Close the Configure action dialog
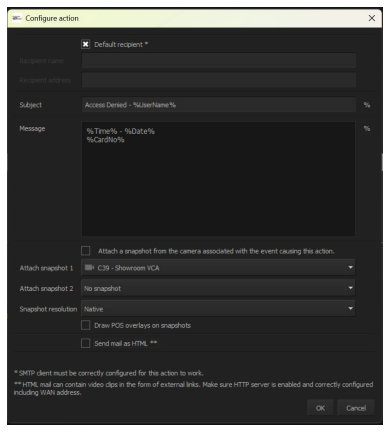This screenshot has height=433, width=390. (x=372, y=18)
